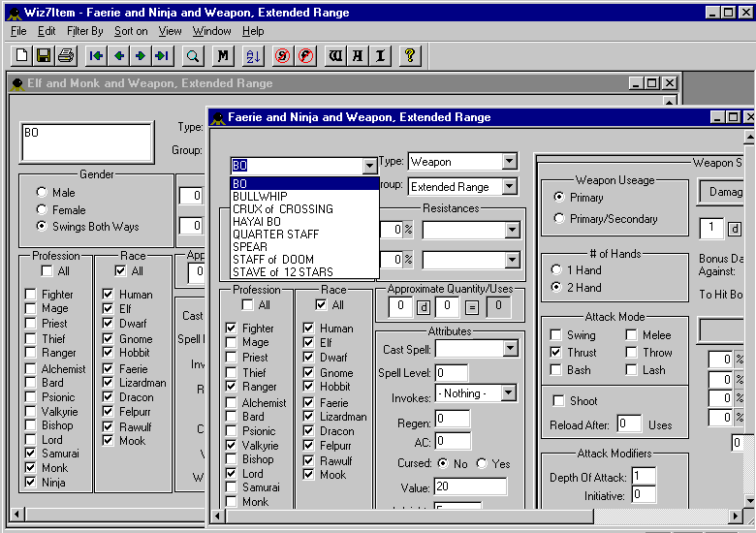
Task: Go to next record arrow icon
Action: [x=141, y=56]
